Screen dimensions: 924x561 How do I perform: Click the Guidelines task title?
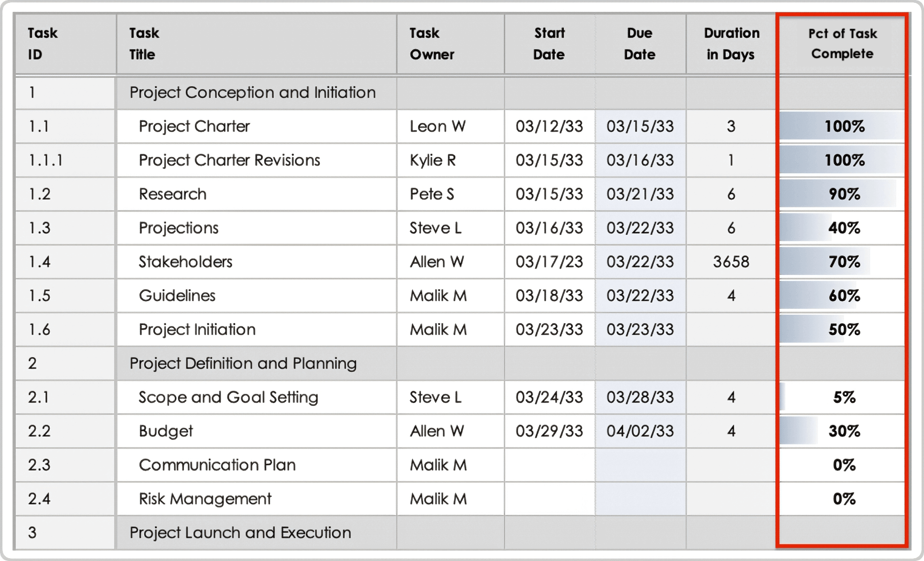[177, 295]
